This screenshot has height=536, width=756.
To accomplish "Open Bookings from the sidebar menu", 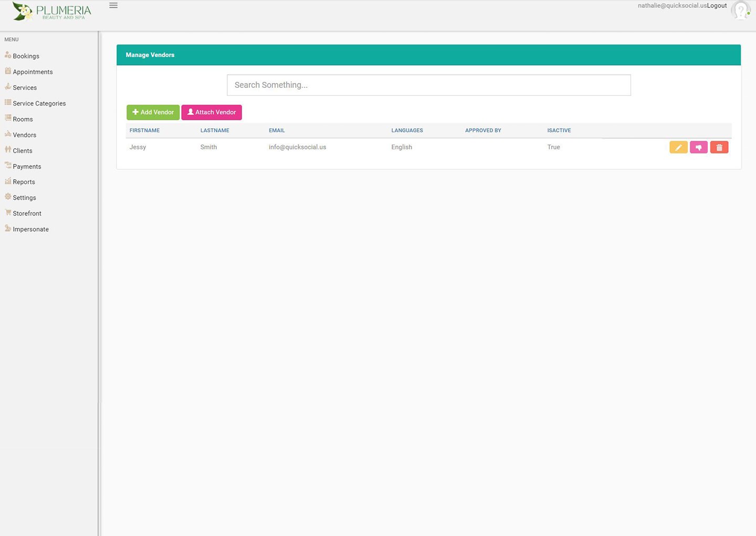I will 26,56.
